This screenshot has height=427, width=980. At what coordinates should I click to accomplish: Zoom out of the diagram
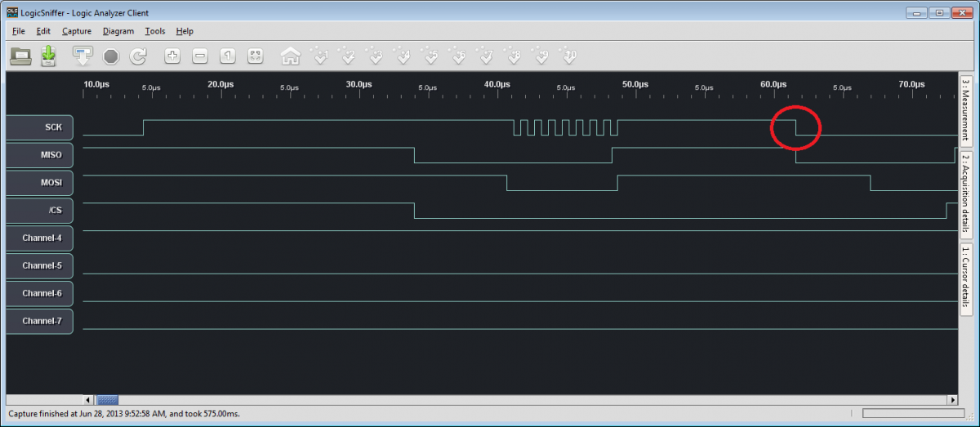200,56
